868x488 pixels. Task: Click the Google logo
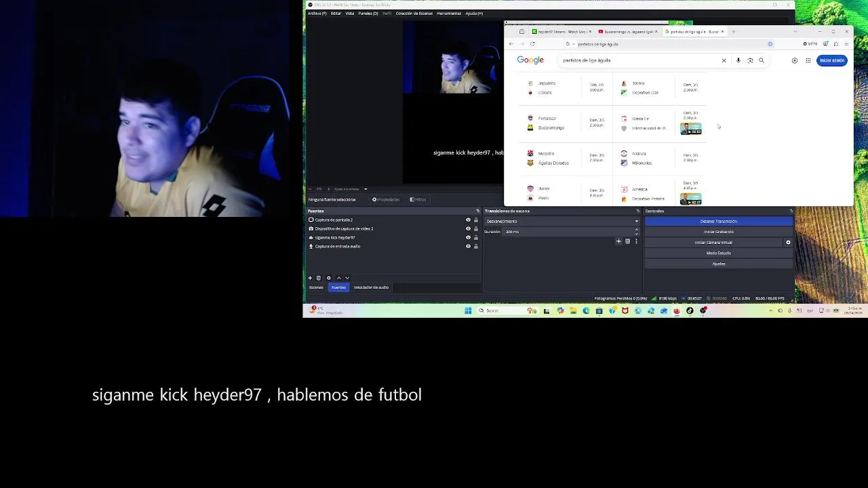[530, 60]
